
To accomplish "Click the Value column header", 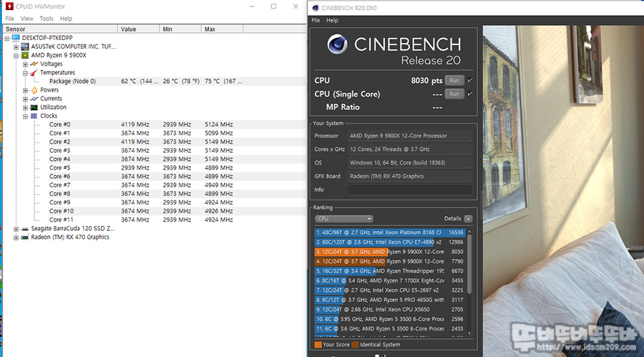I will 138,29.
